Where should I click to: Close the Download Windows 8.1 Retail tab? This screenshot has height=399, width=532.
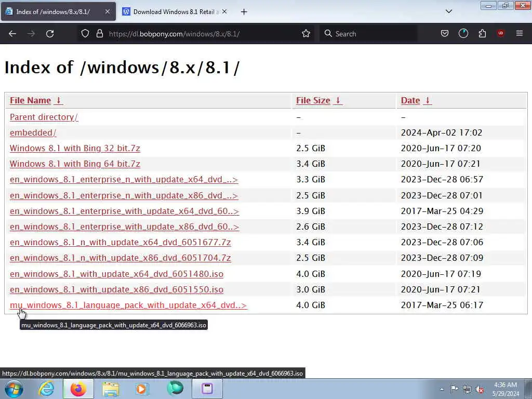[x=224, y=11]
